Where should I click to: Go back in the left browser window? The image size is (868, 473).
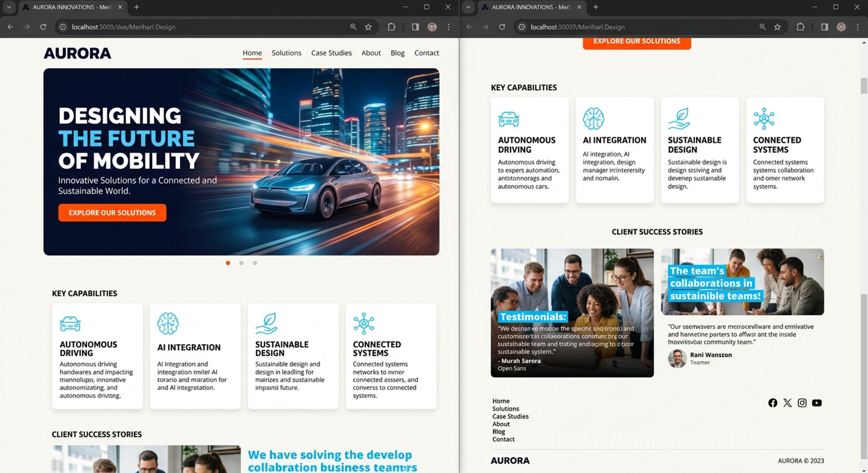point(10,27)
